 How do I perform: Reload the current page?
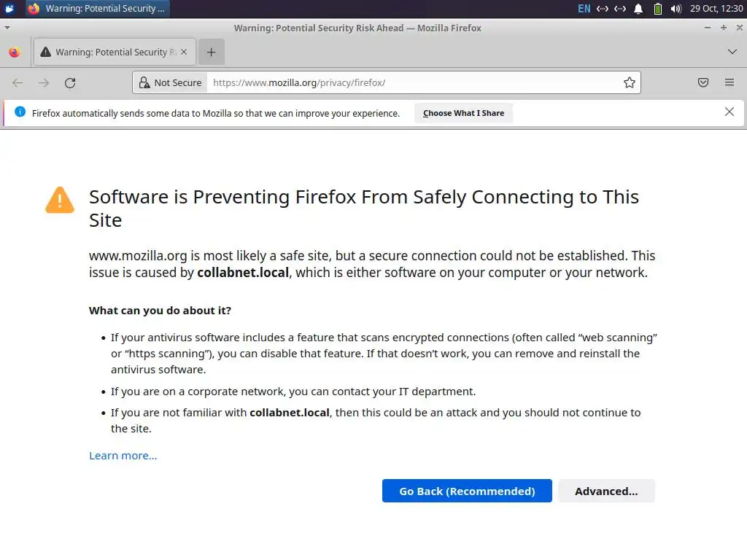[x=70, y=82]
